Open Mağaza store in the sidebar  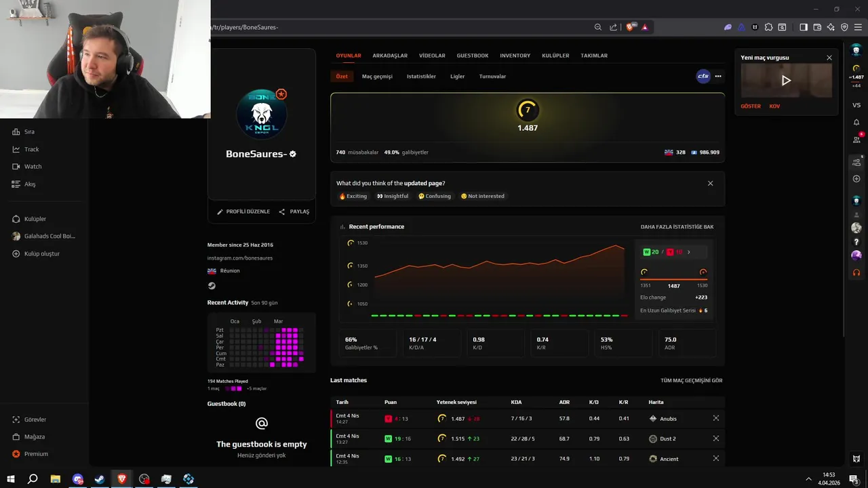coord(28,436)
